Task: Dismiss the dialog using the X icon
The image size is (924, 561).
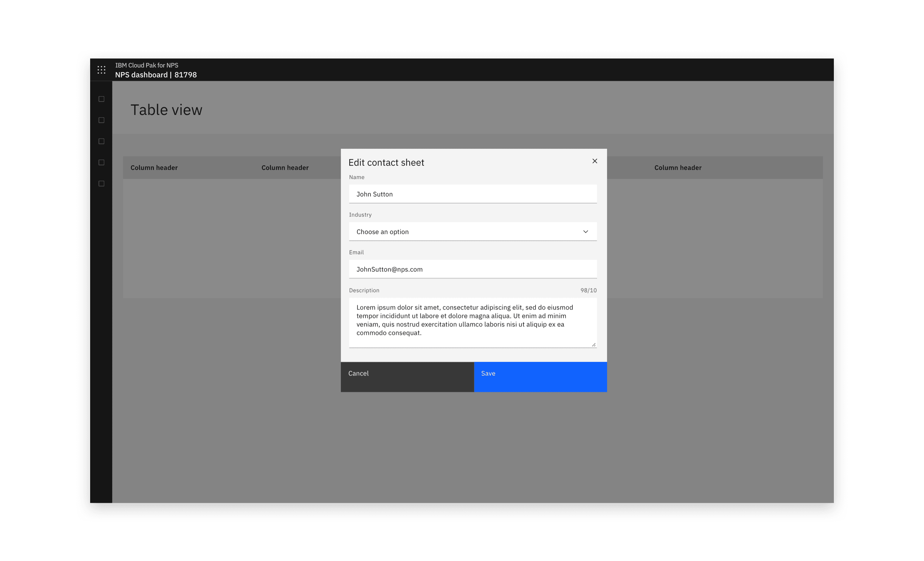Action: click(x=595, y=161)
